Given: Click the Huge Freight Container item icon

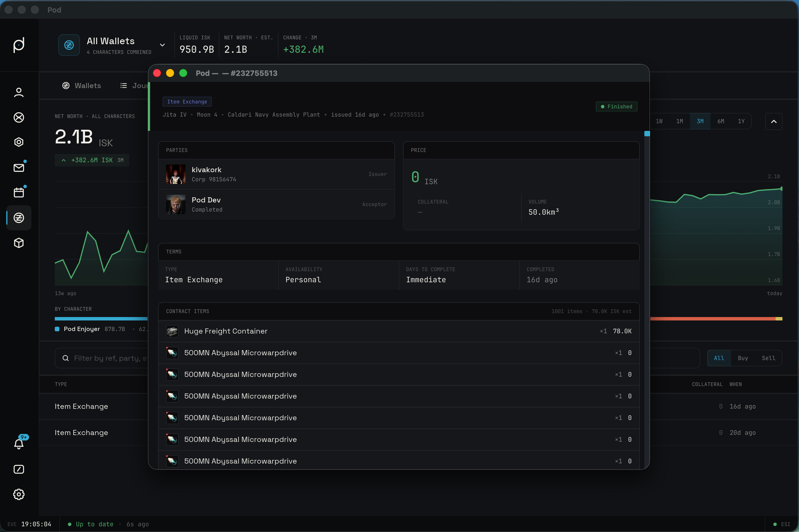Looking at the screenshot, I should 172,331.
